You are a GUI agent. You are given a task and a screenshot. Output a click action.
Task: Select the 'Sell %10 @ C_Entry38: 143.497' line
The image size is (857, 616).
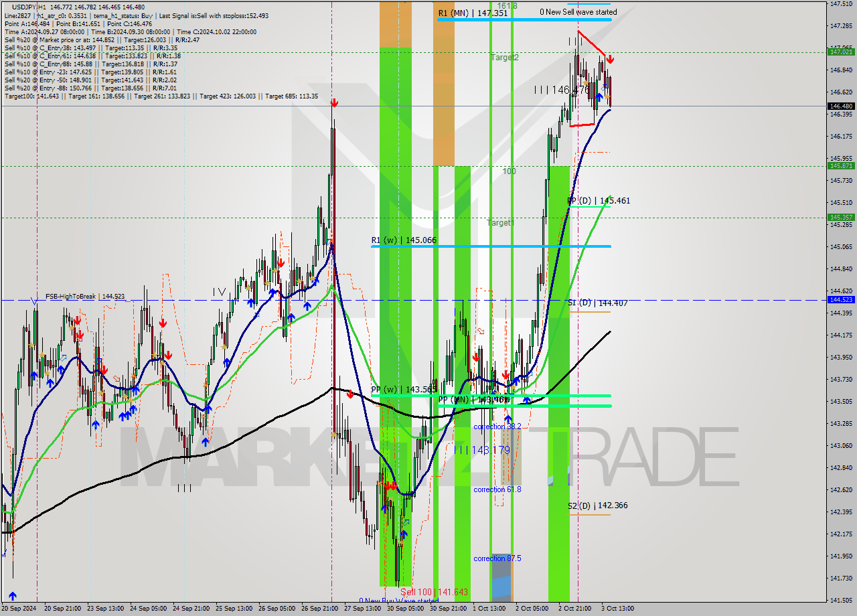(91, 48)
